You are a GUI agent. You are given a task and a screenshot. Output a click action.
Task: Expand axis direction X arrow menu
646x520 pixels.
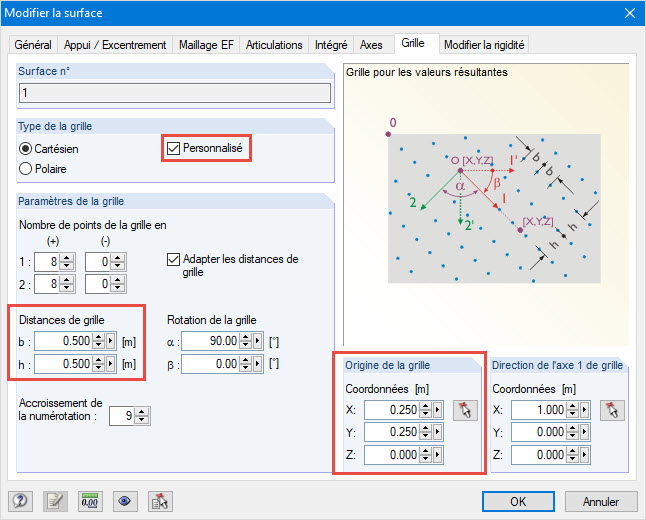coord(584,410)
